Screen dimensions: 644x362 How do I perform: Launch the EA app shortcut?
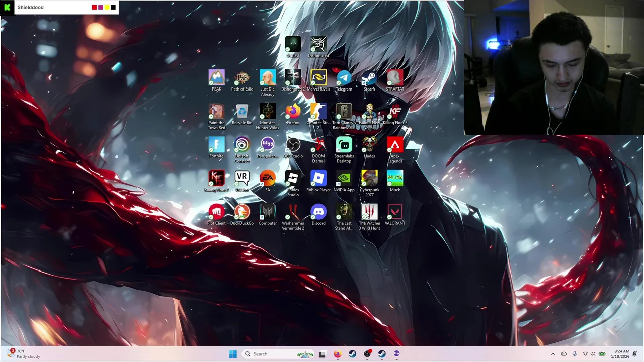[x=268, y=181]
